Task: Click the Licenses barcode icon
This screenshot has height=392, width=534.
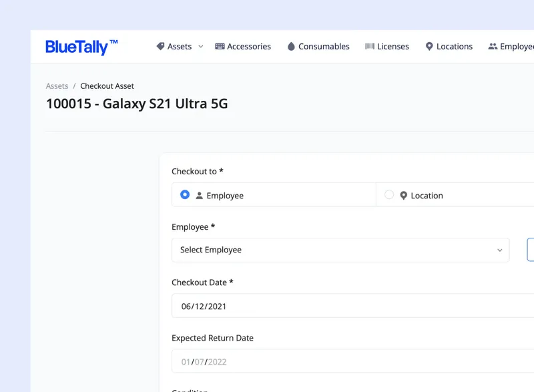Action: [370, 46]
